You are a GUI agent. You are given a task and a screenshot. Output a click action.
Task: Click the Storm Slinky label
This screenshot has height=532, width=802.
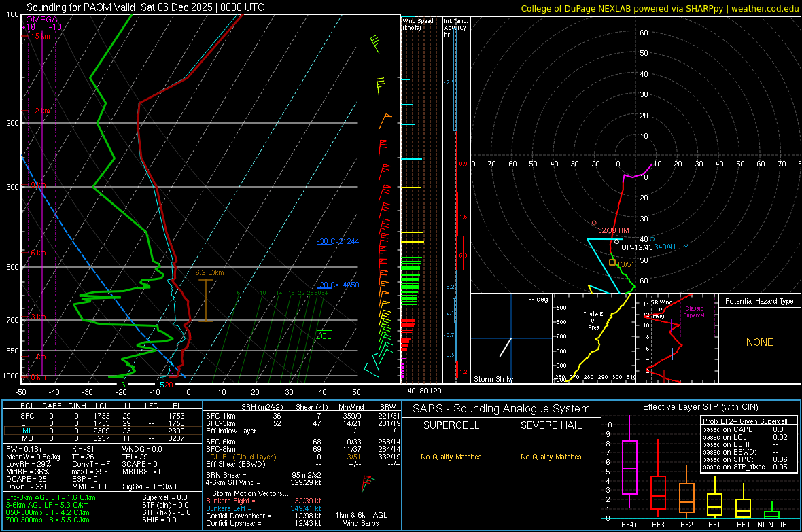493,379
